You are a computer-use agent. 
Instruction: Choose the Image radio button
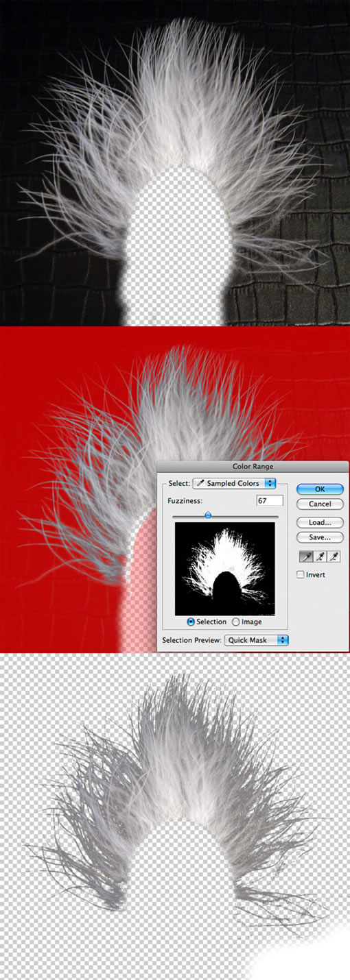[x=236, y=622]
